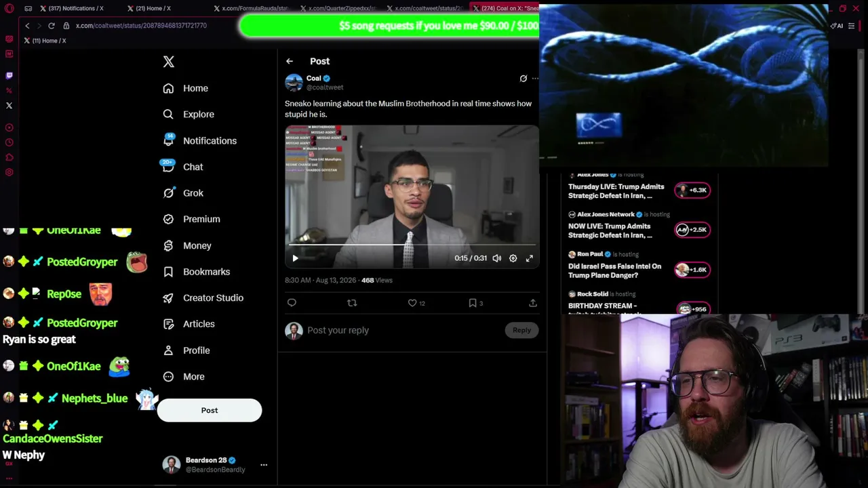Open the Chat section
The image size is (868, 488).
(183, 167)
